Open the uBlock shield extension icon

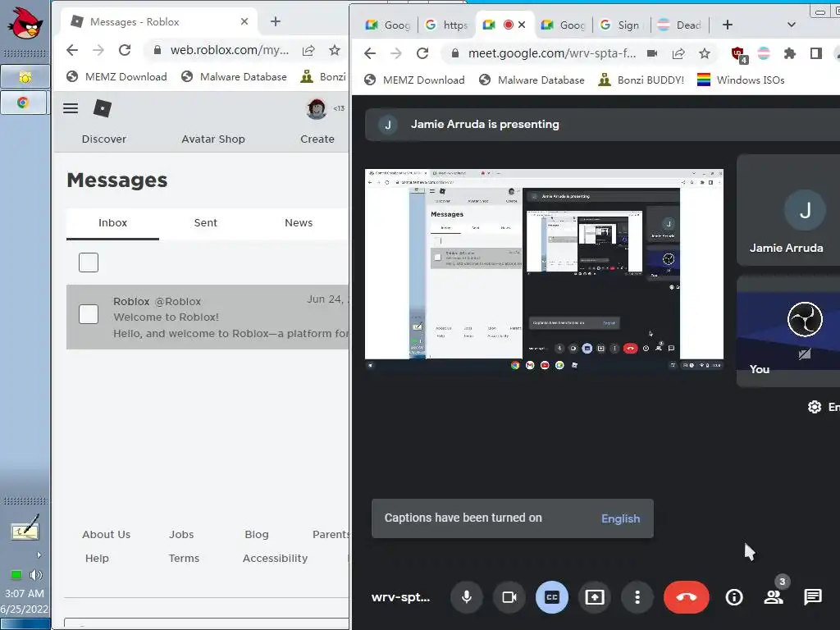point(738,53)
